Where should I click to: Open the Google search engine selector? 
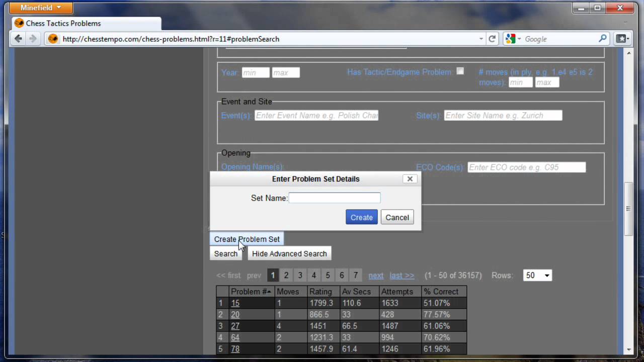point(513,39)
